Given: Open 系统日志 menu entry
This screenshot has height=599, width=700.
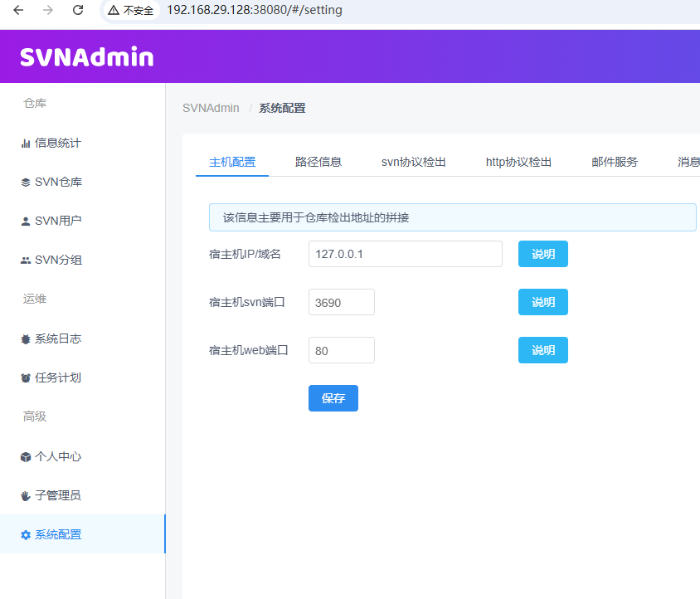Looking at the screenshot, I should tap(83, 338).
